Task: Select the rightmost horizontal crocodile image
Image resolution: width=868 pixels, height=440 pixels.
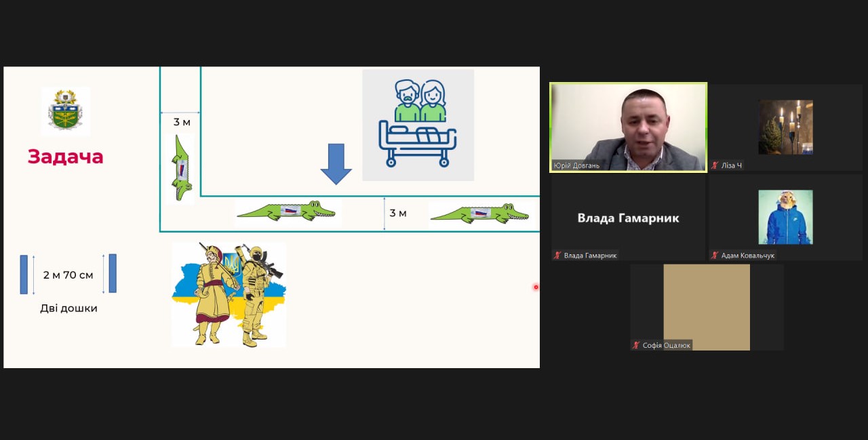Action: point(479,214)
